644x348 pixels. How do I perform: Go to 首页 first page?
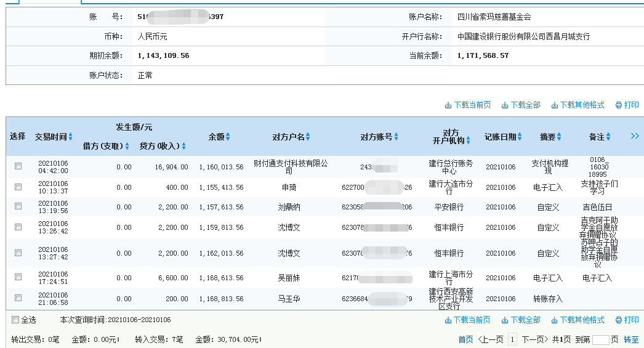[465, 339]
